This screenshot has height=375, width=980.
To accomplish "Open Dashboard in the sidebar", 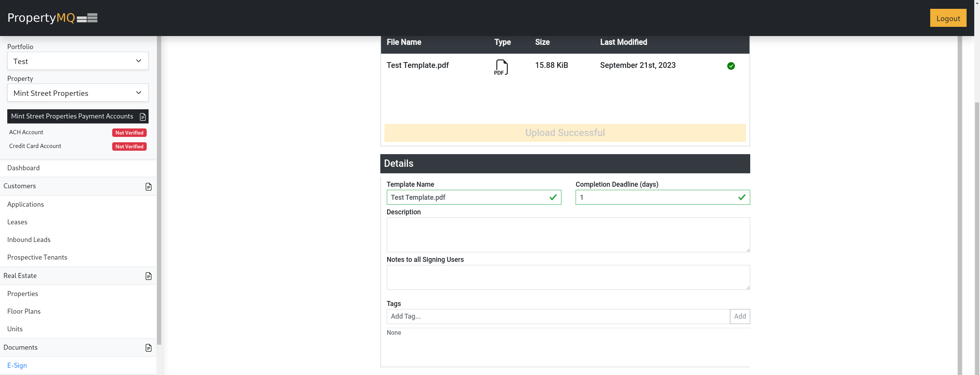I will tap(23, 168).
